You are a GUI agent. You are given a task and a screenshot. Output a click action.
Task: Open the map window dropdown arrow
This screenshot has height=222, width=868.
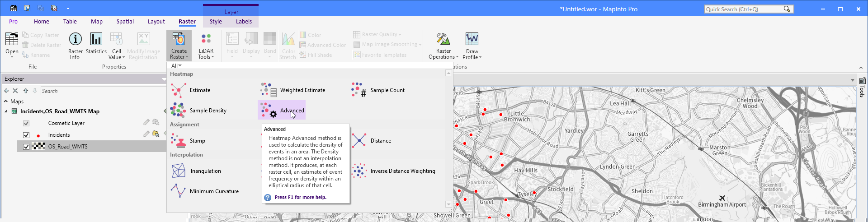click(x=853, y=80)
